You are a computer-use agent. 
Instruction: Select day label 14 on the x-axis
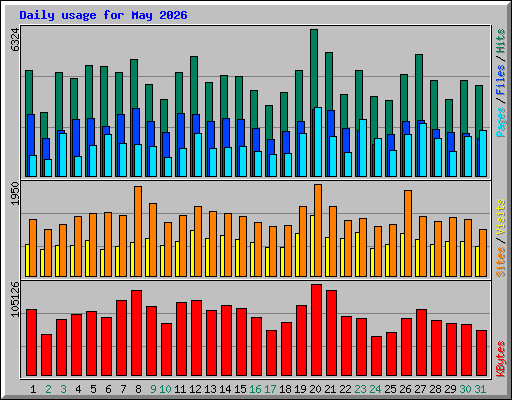coord(225,389)
